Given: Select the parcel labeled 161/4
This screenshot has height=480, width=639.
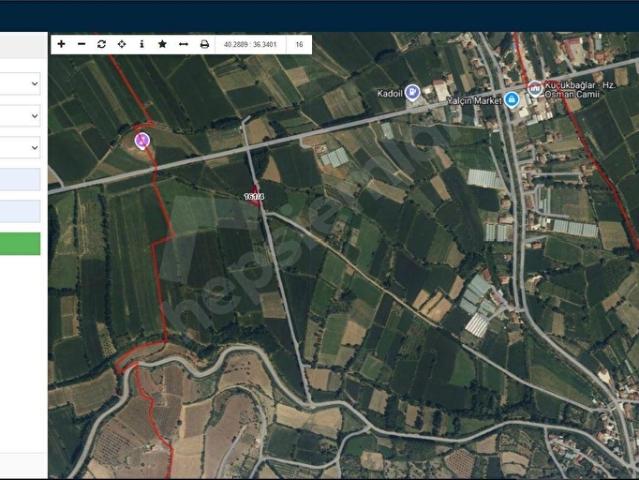Looking at the screenshot, I should [255, 196].
